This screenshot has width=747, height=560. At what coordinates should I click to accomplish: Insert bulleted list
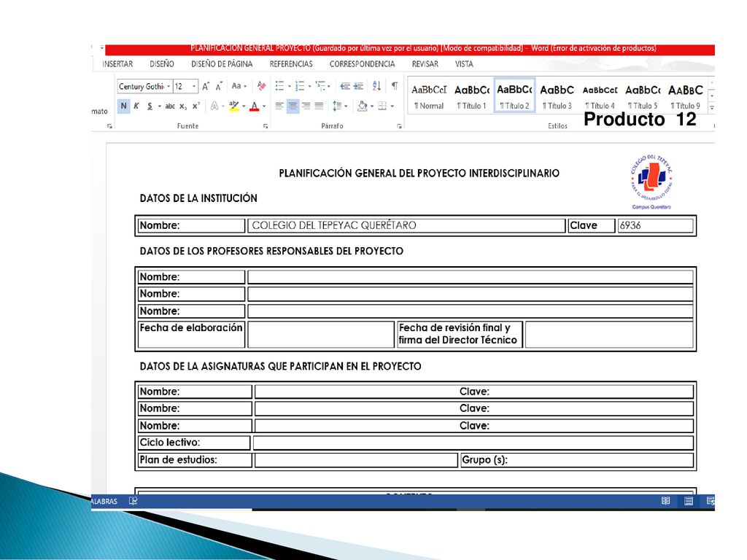[279, 86]
